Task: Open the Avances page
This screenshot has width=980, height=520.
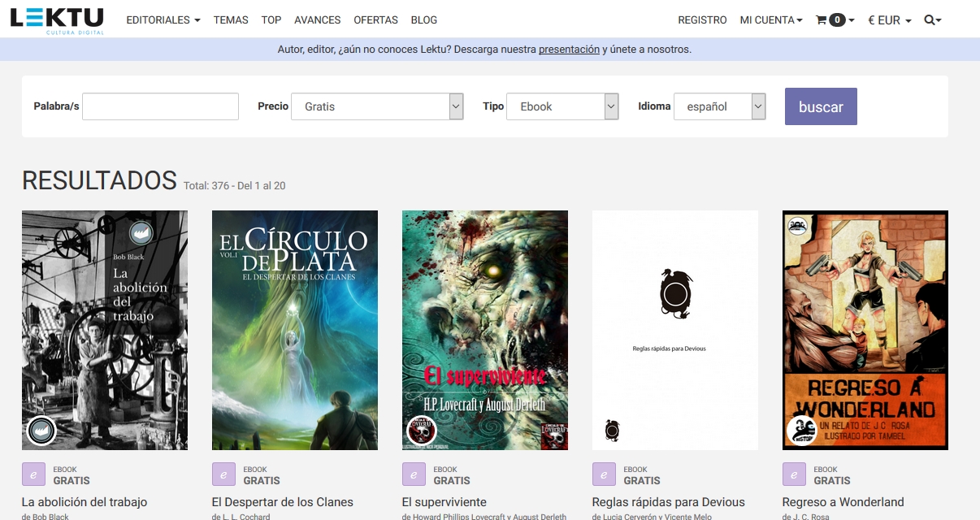Action: pos(318,20)
